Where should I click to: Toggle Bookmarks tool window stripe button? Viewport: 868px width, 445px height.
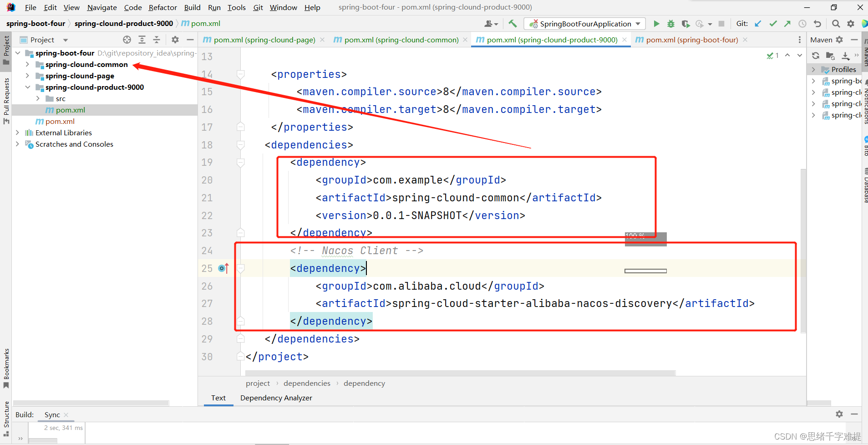tap(6, 368)
